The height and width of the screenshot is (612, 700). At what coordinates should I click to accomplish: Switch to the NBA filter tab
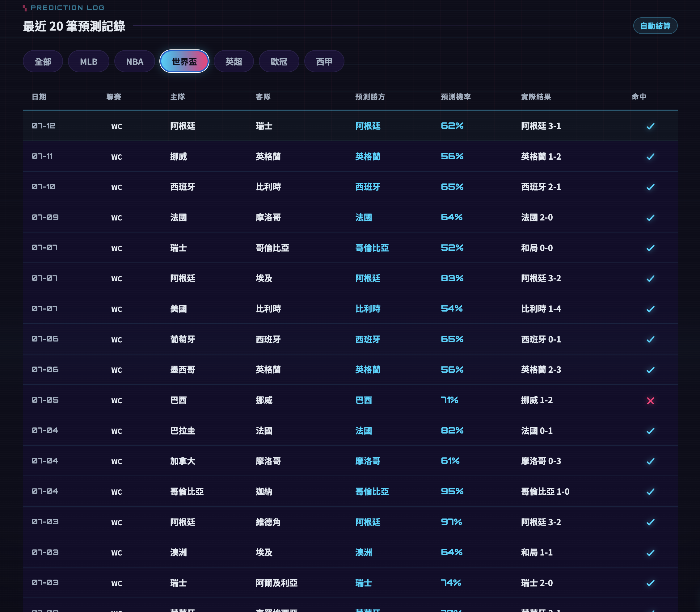(x=135, y=61)
